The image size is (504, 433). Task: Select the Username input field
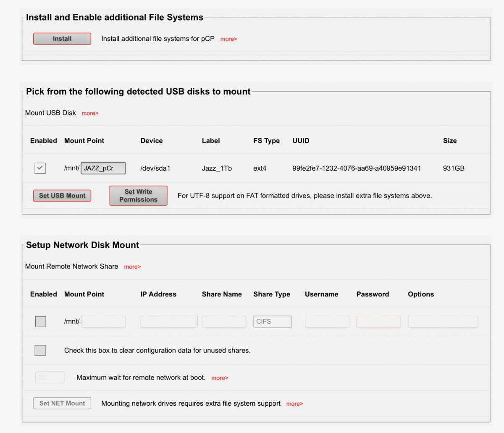point(327,322)
